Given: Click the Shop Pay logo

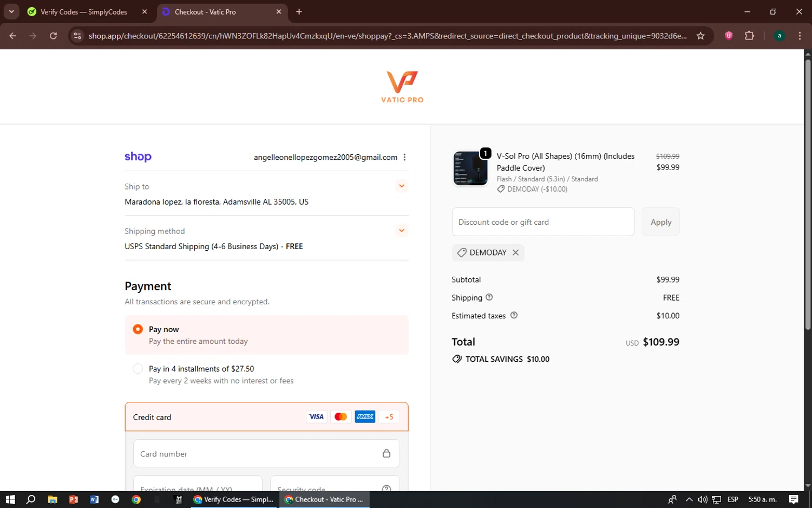Looking at the screenshot, I should [x=138, y=157].
